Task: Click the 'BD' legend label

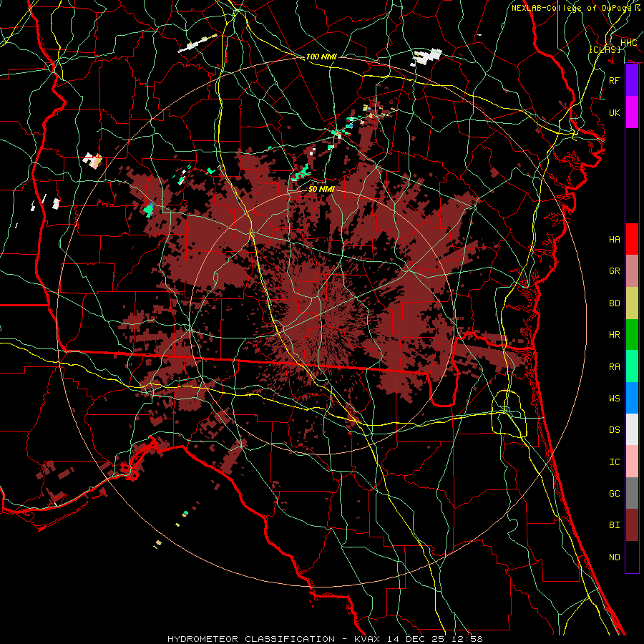Action: (x=614, y=303)
